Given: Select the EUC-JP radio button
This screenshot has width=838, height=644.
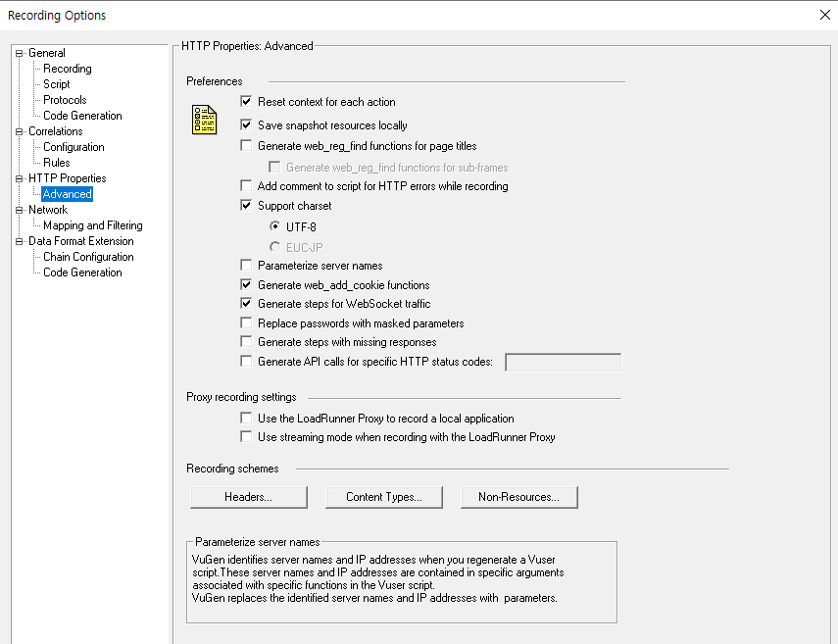Looking at the screenshot, I should tap(274, 247).
